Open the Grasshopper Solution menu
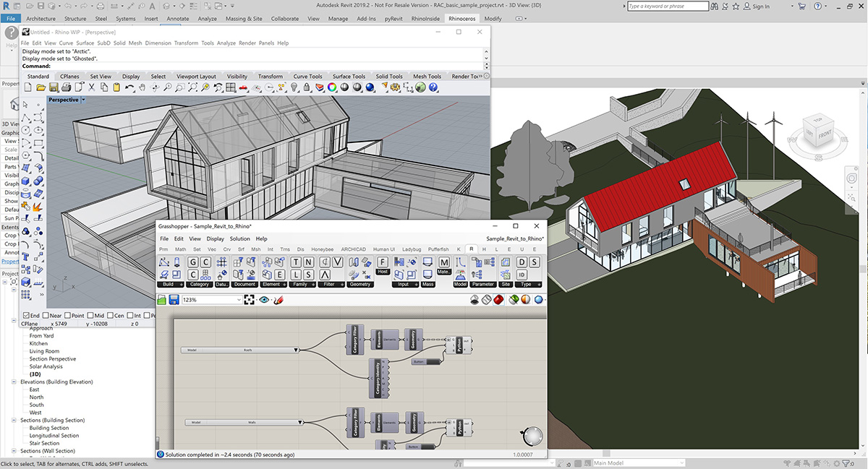The height and width of the screenshot is (469, 868). coord(239,238)
